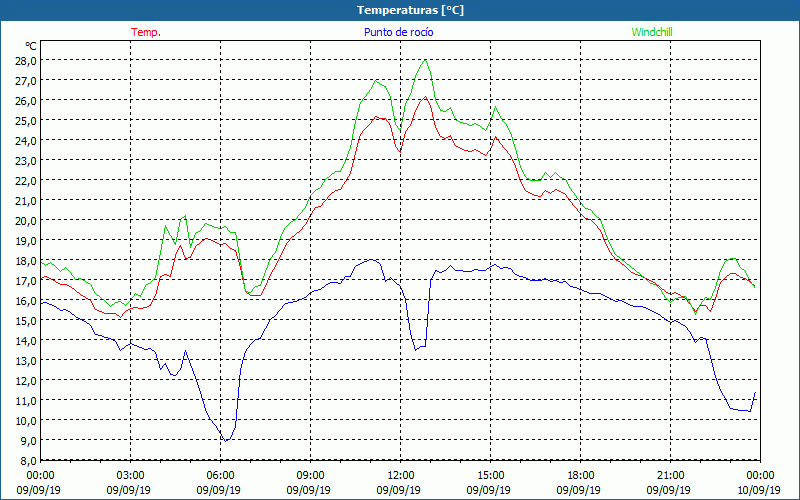Click the 11,0 y-axis value
Image resolution: width=800 pixels, height=500 pixels.
click(27, 401)
